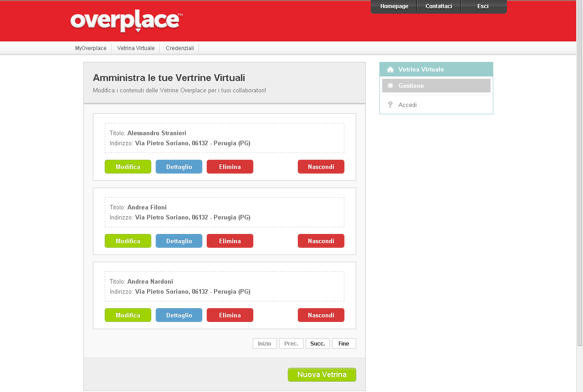Click the title text Andrea Filoni
The image size is (583, 392).
point(147,207)
